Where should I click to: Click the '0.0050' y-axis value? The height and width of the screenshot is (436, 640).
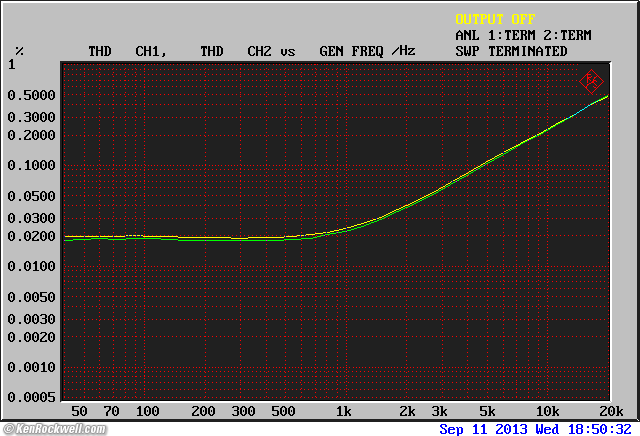click(x=31, y=297)
